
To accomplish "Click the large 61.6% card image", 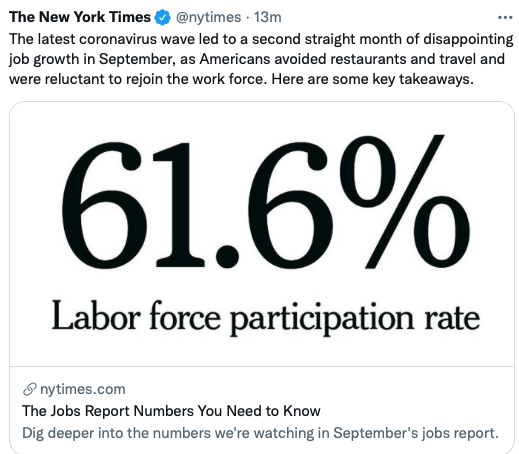I will (262, 234).
